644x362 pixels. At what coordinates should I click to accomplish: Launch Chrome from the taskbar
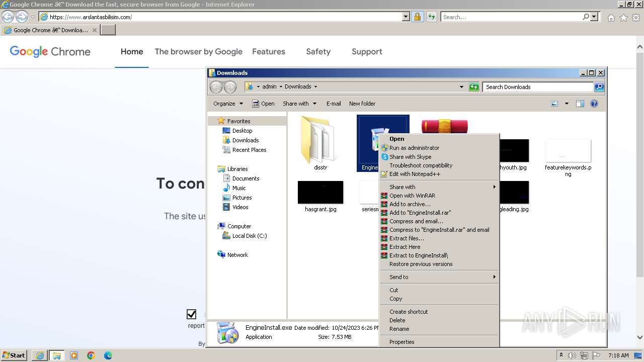pos(91,355)
